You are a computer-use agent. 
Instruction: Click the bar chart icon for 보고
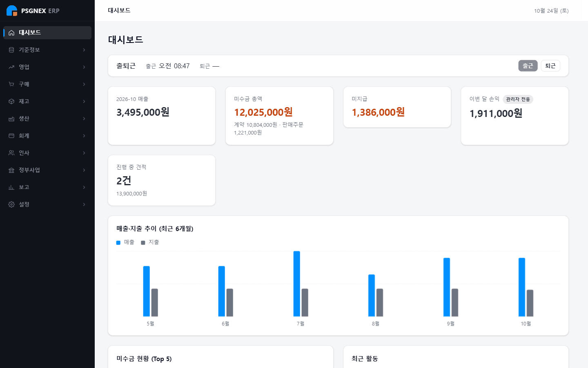click(x=11, y=187)
